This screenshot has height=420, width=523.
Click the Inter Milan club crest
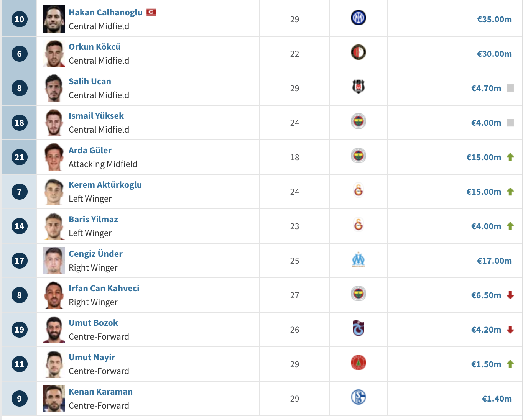pyautogui.click(x=359, y=18)
